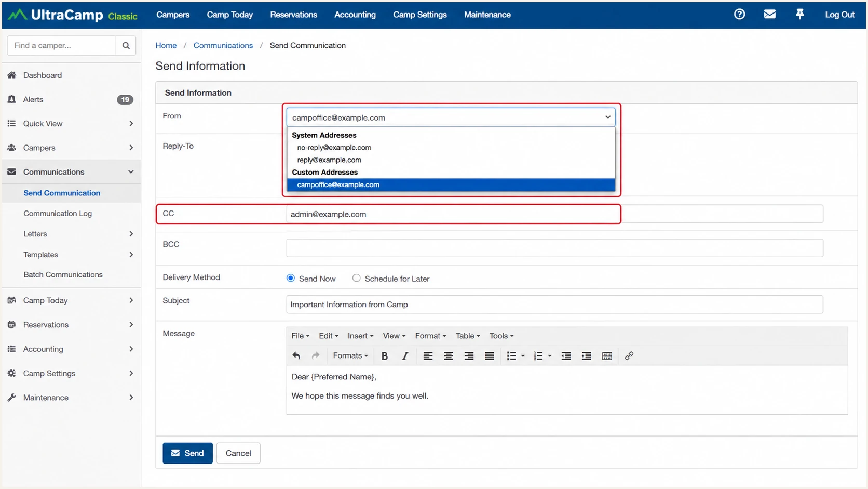Open the editor Edit menu
This screenshot has height=489, width=868.
[x=328, y=336]
